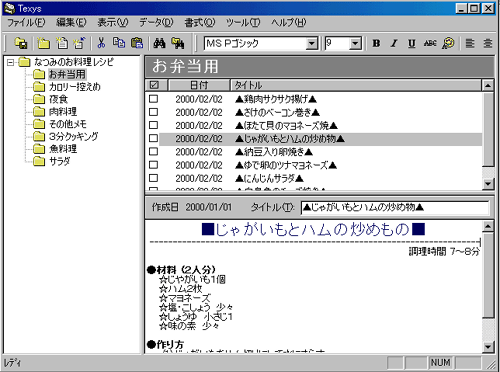Click the Paste clipboard icon

(x=137, y=43)
